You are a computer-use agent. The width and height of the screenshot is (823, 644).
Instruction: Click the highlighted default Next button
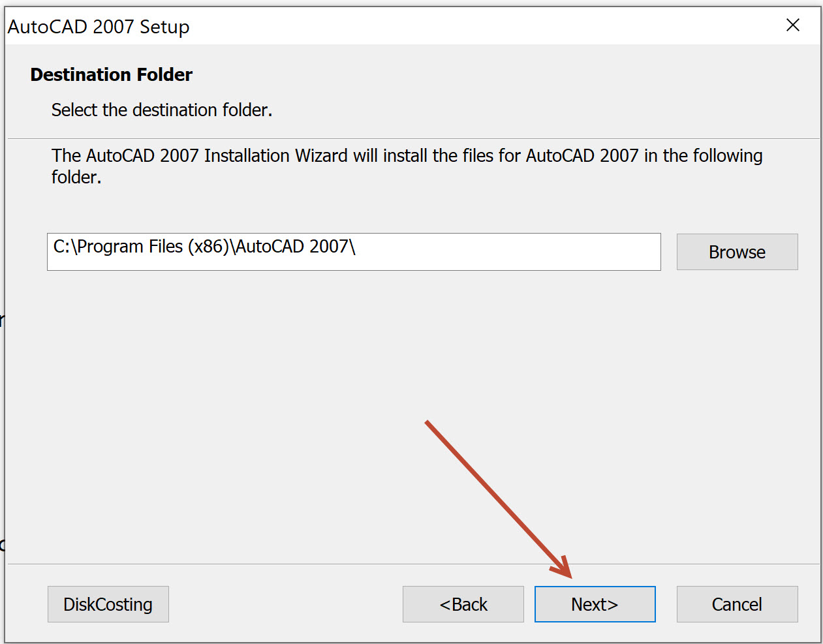[595, 604]
